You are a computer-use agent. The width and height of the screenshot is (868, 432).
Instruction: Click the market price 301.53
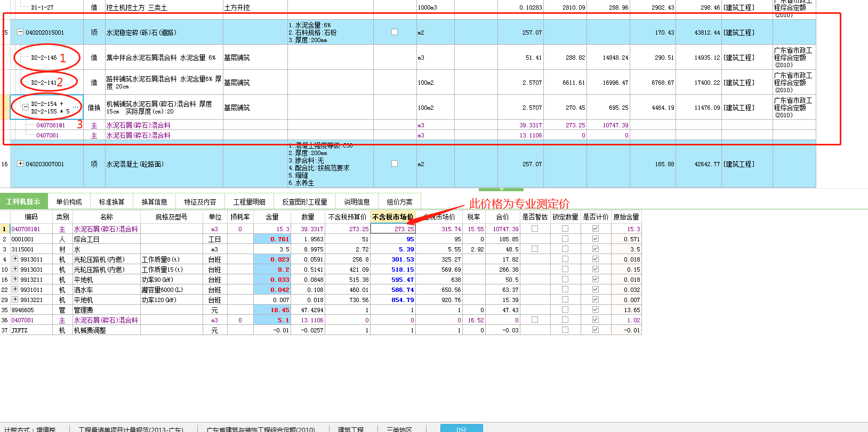403,259
